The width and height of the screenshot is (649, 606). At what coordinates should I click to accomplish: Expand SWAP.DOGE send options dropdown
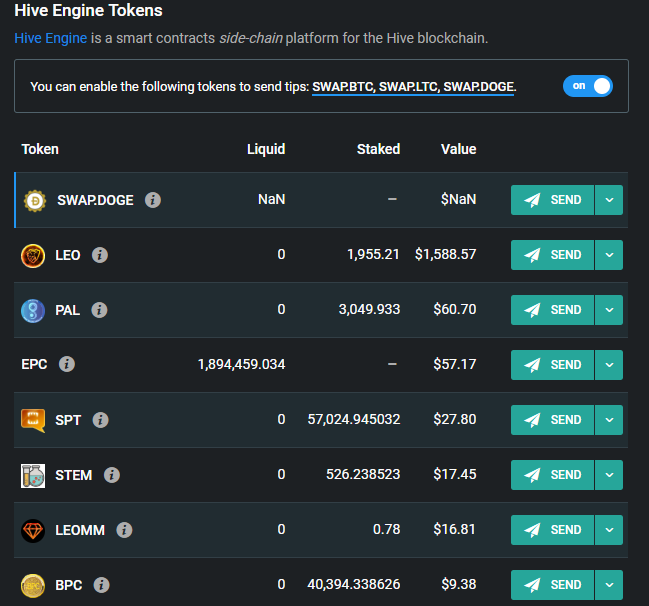pyautogui.click(x=609, y=200)
